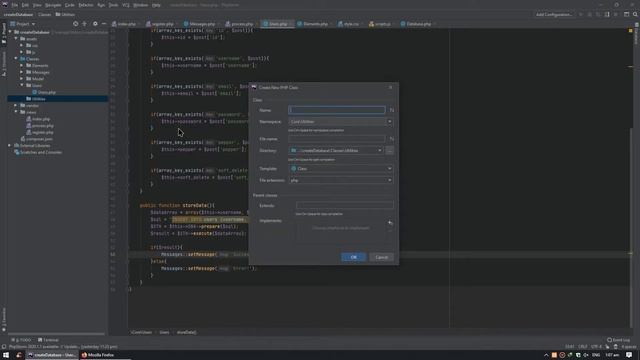Click the File name input field
Image resolution: width=640 pixels, height=360 pixels.
pyautogui.click(x=337, y=139)
